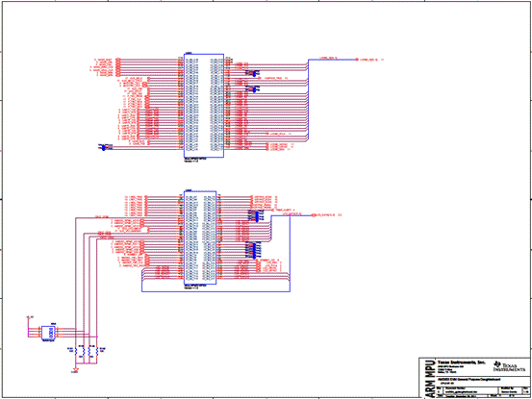Click the Texas Instruments logo in title block
The height and width of the screenshot is (399, 532).
pyautogui.click(x=508, y=366)
